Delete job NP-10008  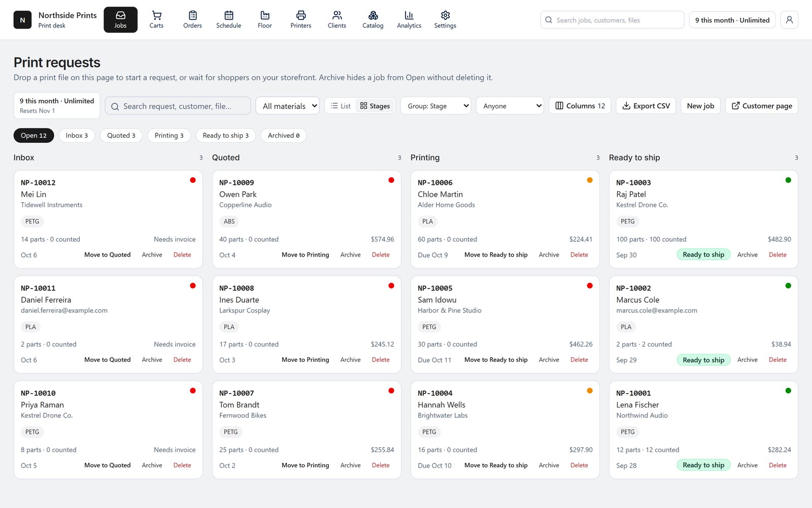click(x=381, y=360)
